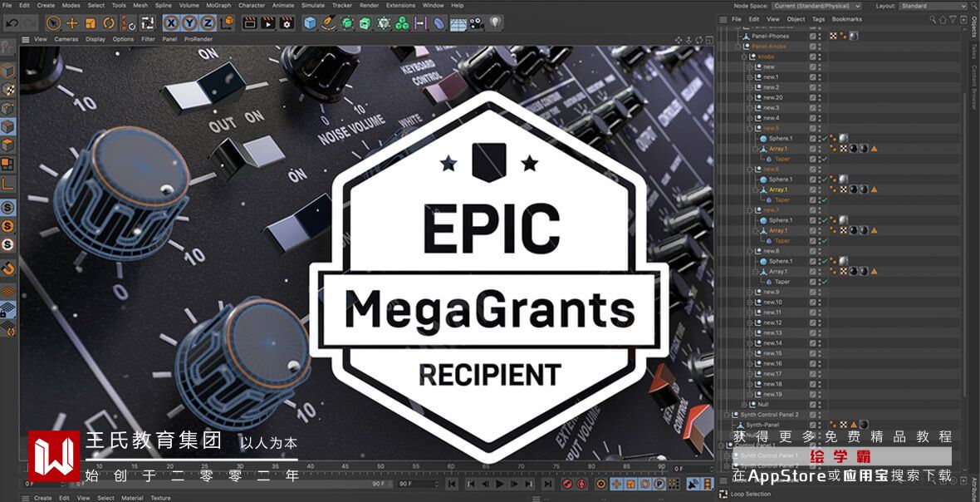The image size is (980, 502).
Task: Expand the new.20 object
Action: (751, 97)
